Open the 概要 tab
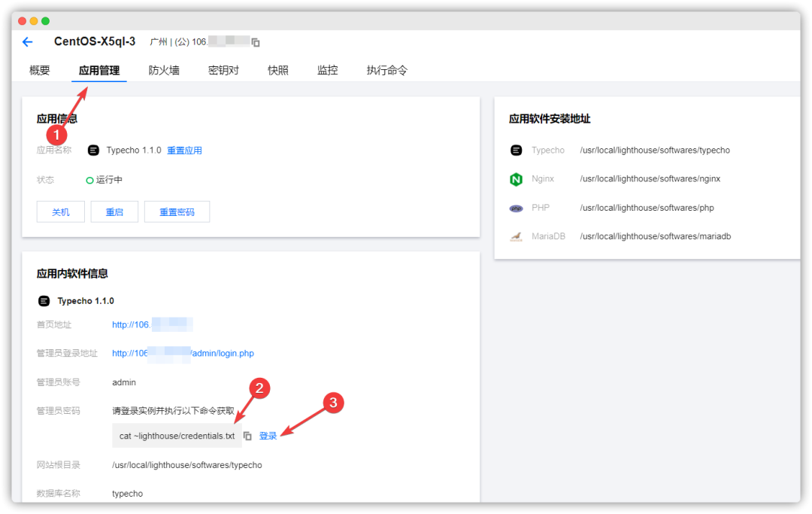This screenshot has width=812, height=514. (x=39, y=71)
